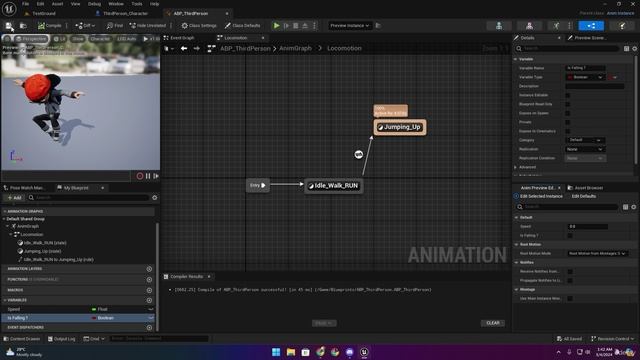640x360 pixels.
Task: Open the File menu
Action: click(x=25, y=4)
